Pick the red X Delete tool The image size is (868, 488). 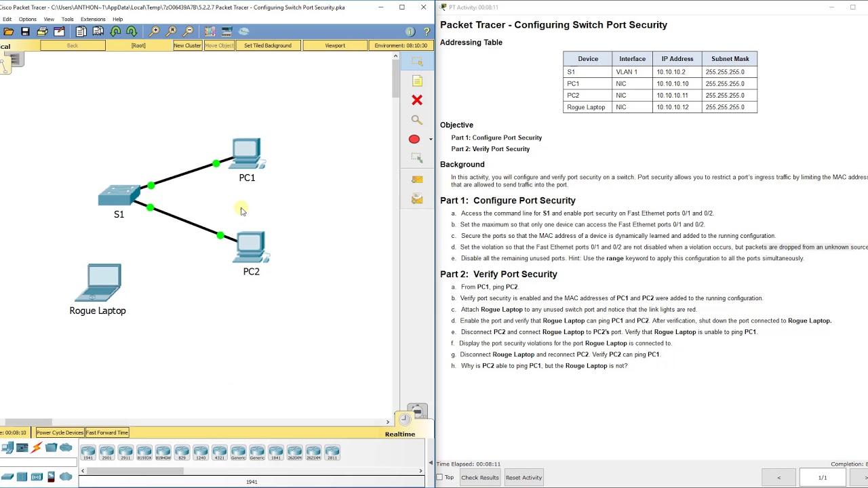417,100
